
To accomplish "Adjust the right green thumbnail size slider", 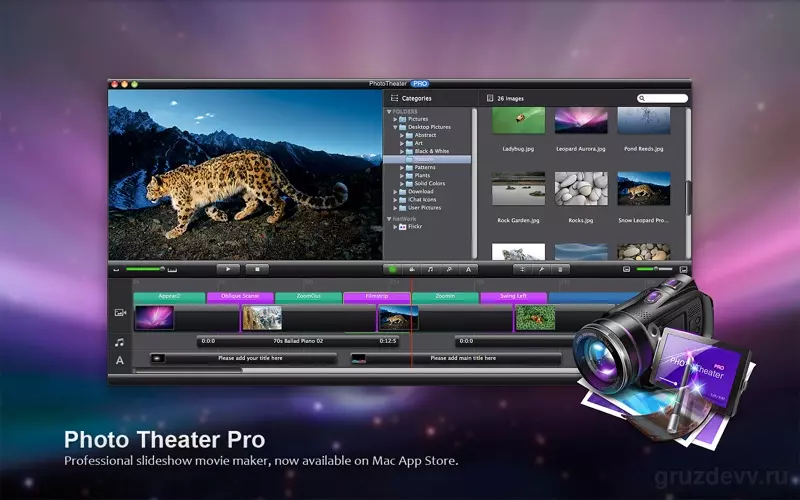I will [x=654, y=269].
